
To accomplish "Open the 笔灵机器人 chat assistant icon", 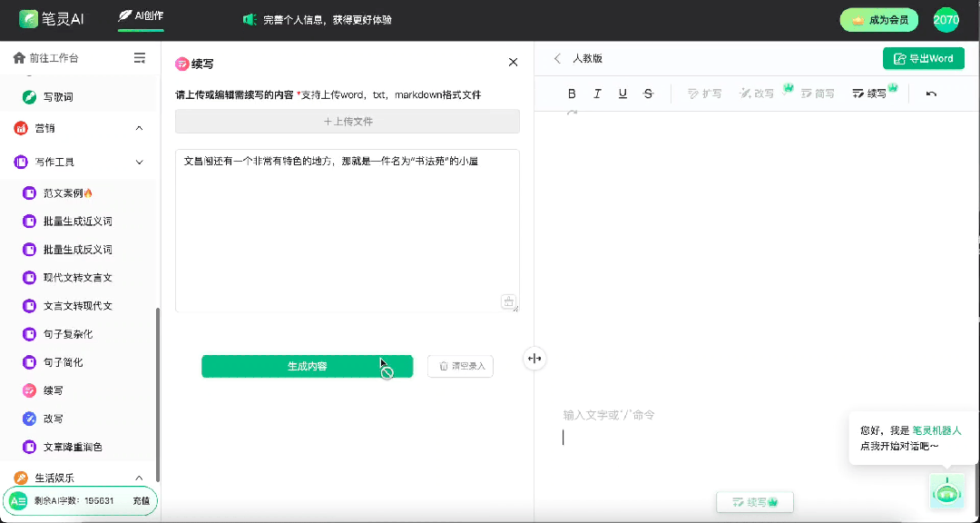I will coord(947,490).
